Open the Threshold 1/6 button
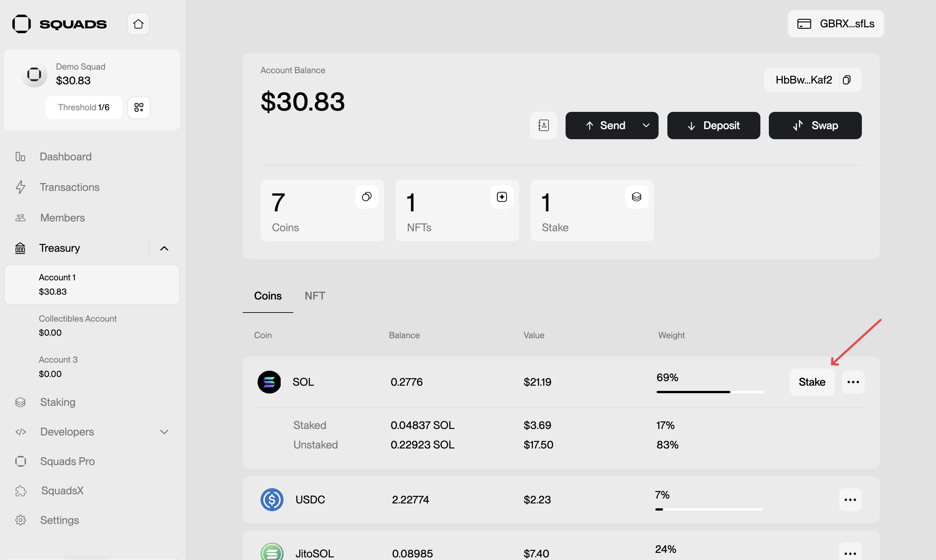This screenshot has width=936, height=560. pyautogui.click(x=84, y=107)
